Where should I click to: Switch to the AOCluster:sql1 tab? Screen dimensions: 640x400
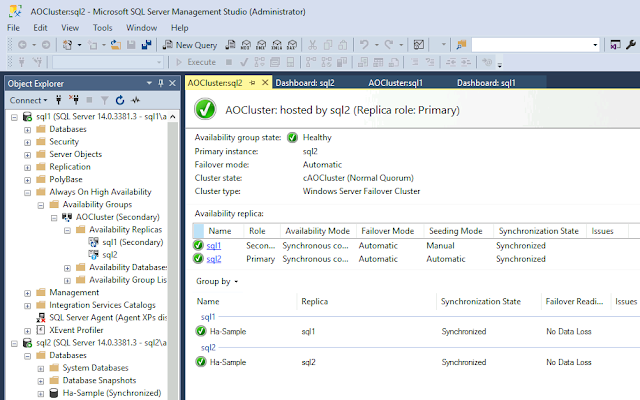[x=395, y=83]
